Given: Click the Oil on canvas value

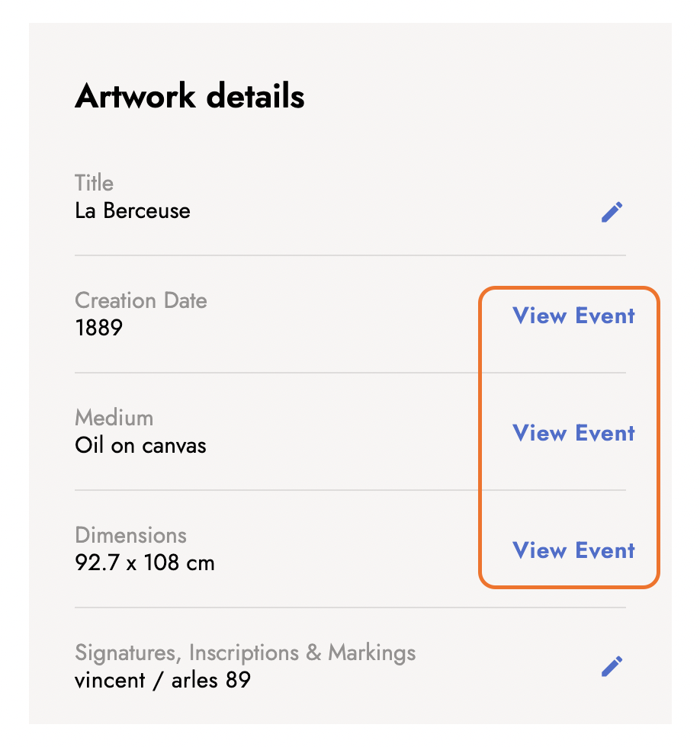Looking at the screenshot, I should (140, 445).
